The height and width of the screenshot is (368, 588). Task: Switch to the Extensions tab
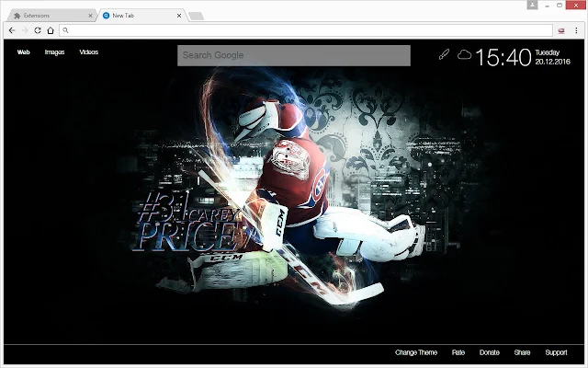[x=51, y=16]
